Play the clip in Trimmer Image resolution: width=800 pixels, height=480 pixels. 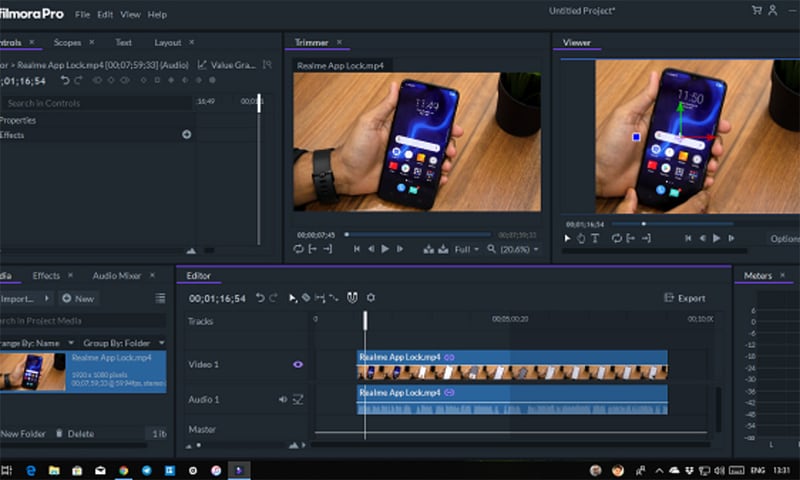[x=385, y=249]
